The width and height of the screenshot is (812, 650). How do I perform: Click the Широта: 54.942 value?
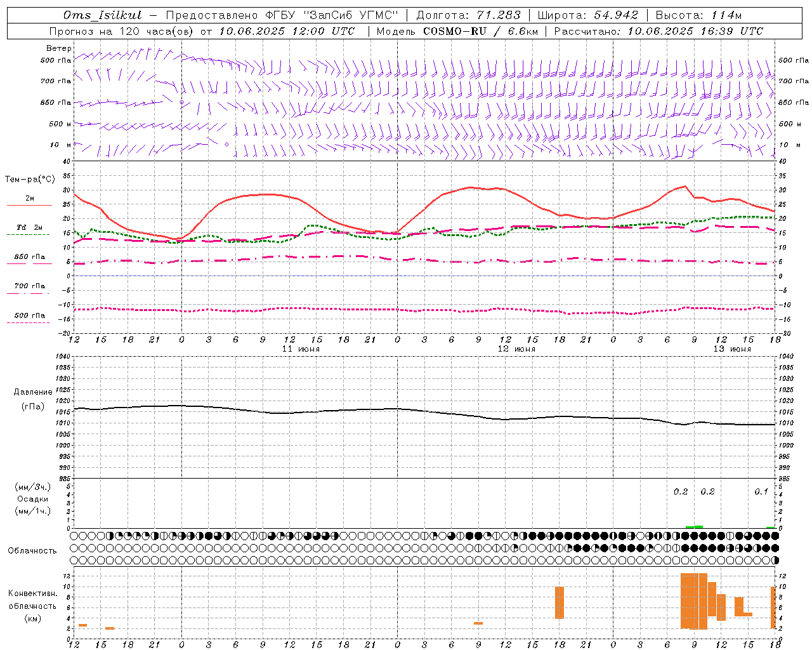coord(587,15)
